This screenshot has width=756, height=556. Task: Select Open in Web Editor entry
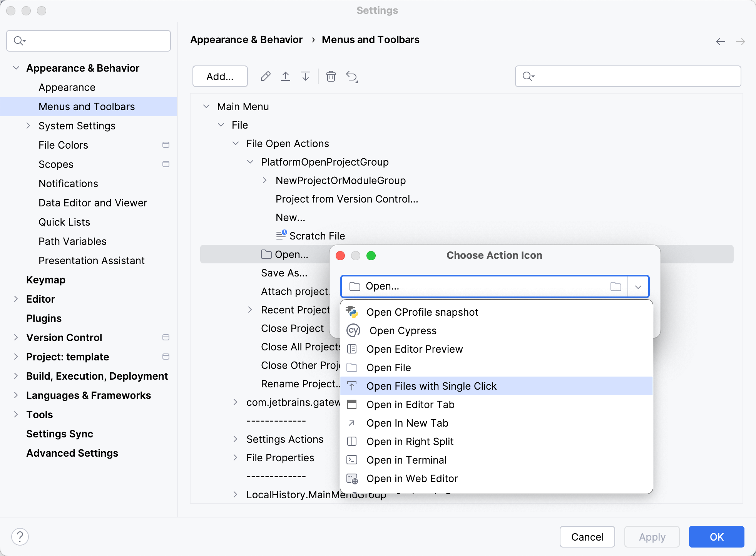pyautogui.click(x=497, y=478)
